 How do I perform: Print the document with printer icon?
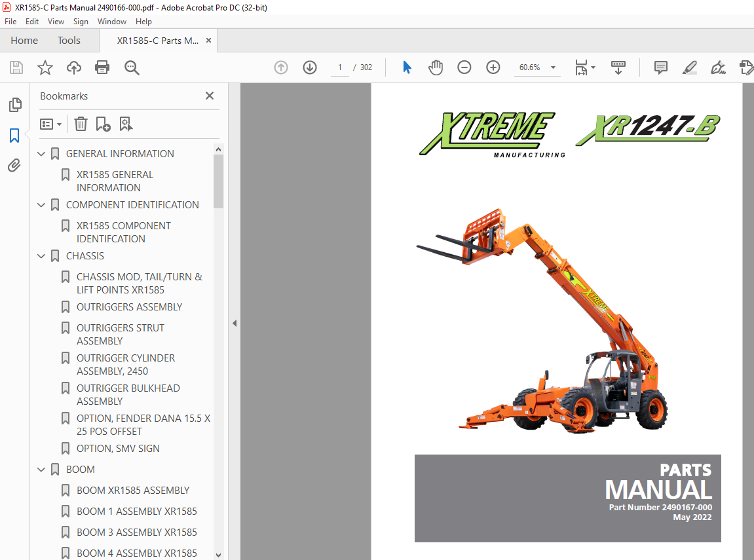102,67
